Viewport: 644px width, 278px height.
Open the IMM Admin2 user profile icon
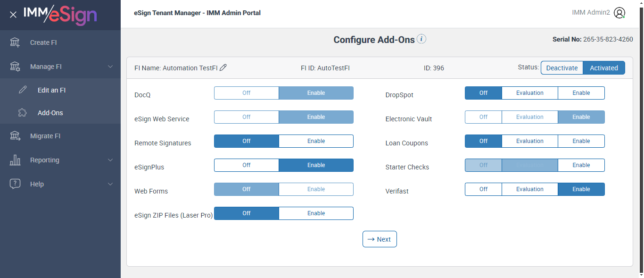[619, 13]
